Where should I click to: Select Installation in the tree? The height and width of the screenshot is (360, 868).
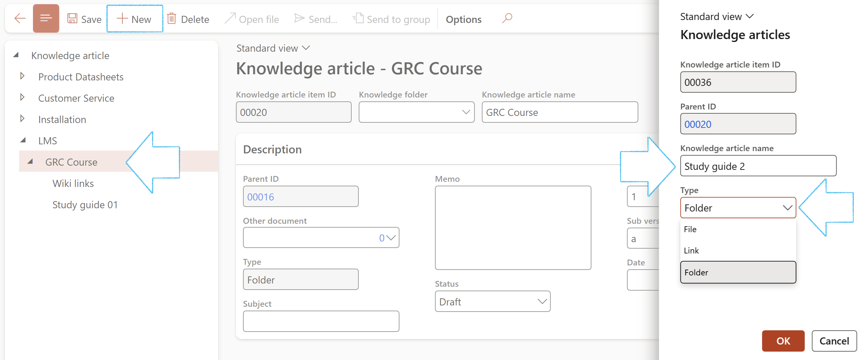coord(62,119)
